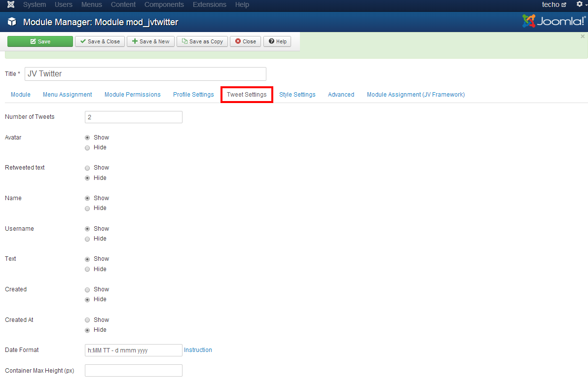Open Module Assignment (JV Framework) tab
This screenshot has height=386, width=588.
click(x=415, y=95)
